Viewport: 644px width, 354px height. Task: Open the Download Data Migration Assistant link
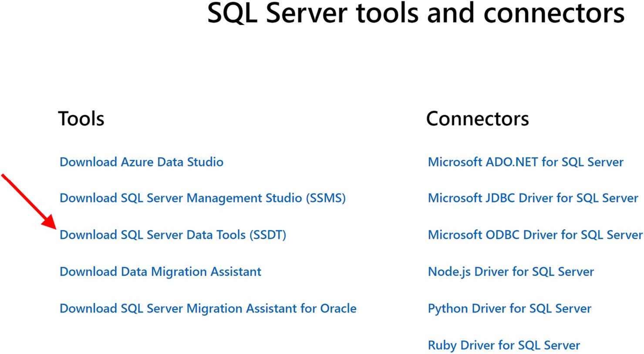point(160,272)
